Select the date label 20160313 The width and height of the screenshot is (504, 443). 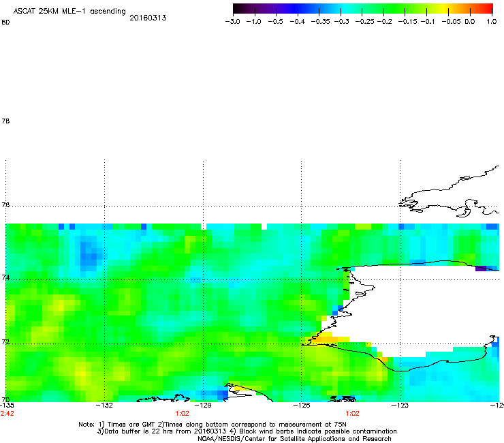coord(148,18)
